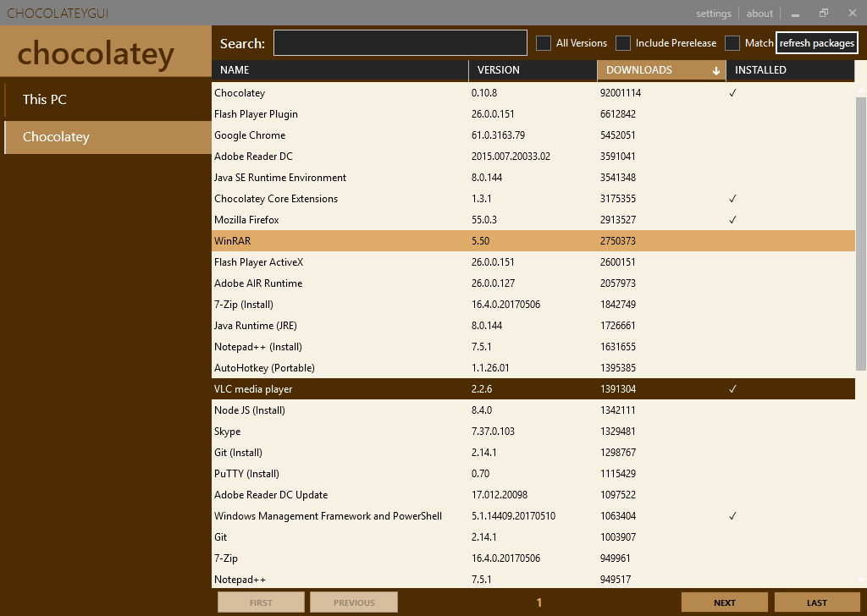
Task: Jump to the LAST page of packages
Action: [x=817, y=602]
